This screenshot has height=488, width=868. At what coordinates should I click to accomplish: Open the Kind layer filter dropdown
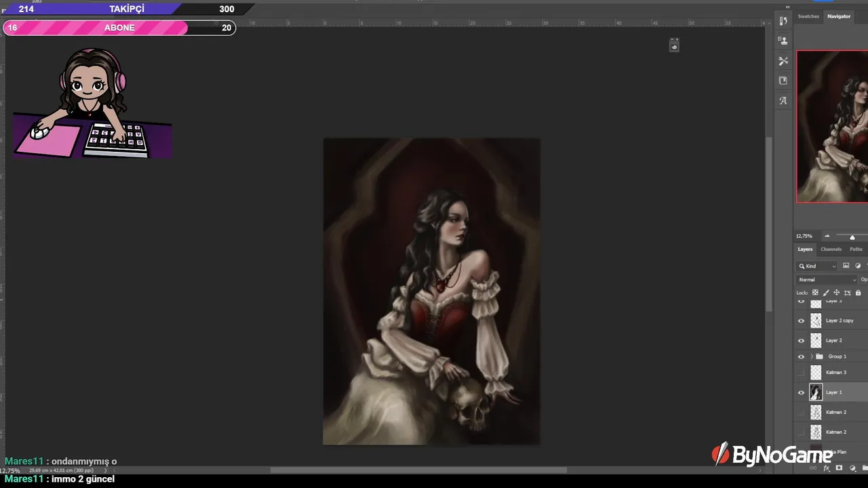coord(817,266)
